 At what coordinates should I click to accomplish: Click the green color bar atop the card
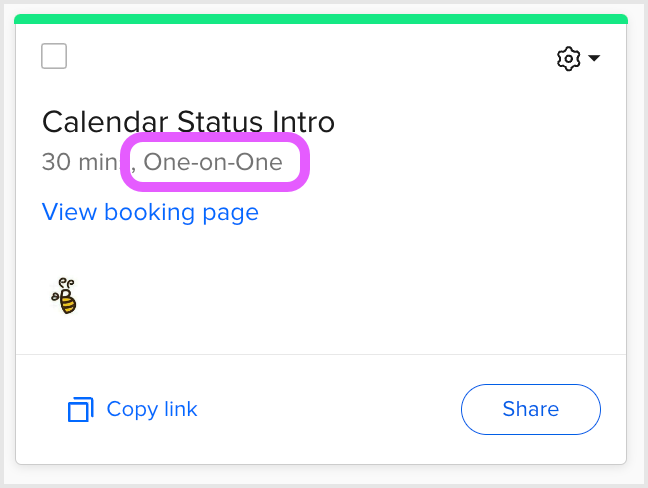321,19
